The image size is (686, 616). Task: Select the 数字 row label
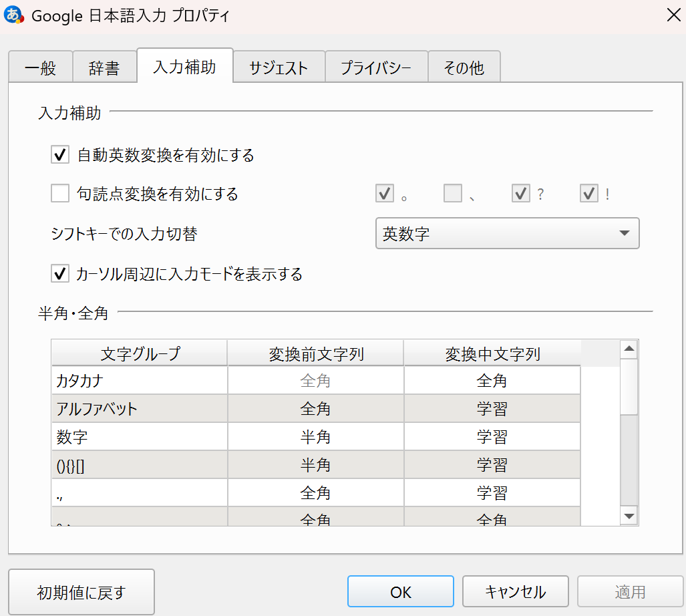[140, 437]
